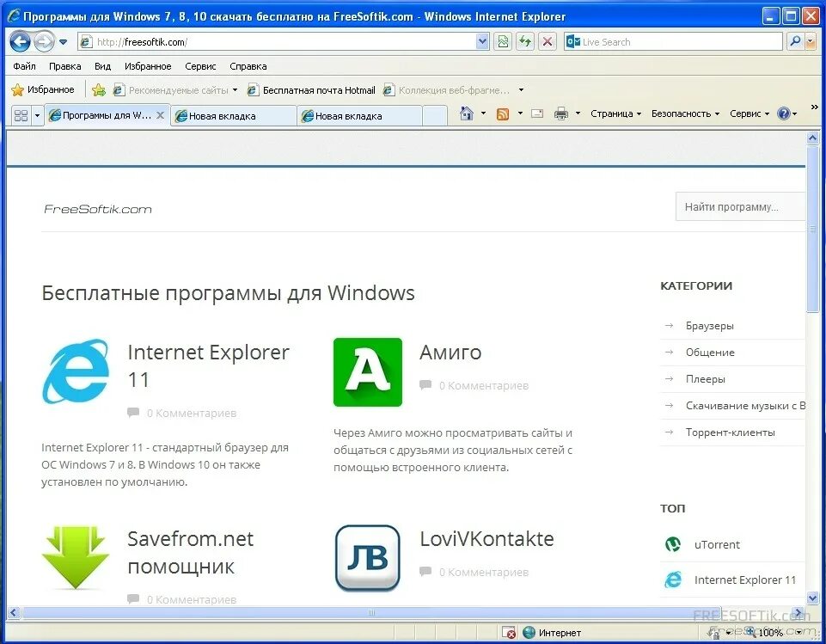Switch to the first Новая вкладка tab
826x644 pixels.
(x=234, y=116)
